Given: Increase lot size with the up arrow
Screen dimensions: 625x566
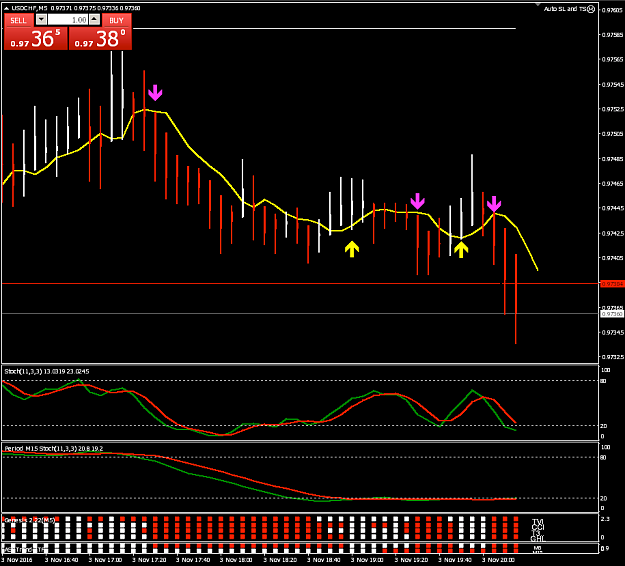Looking at the screenshot, I should click(94, 19).
